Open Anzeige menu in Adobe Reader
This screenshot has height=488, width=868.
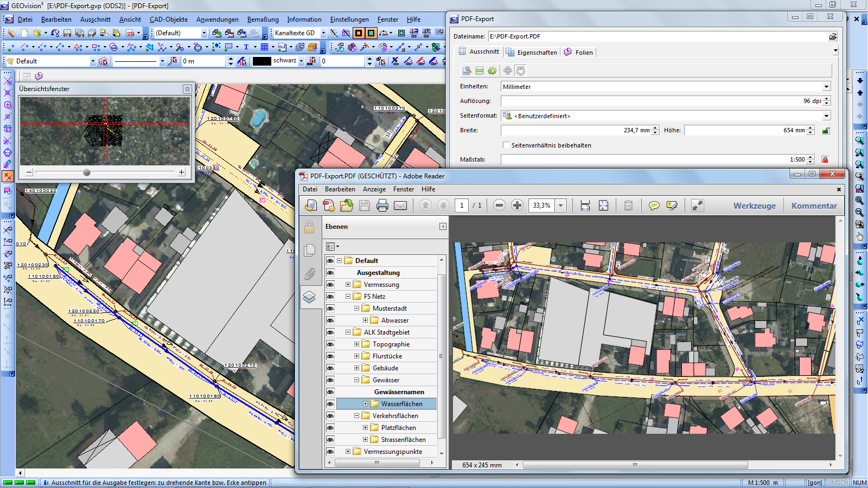point(374,189)
